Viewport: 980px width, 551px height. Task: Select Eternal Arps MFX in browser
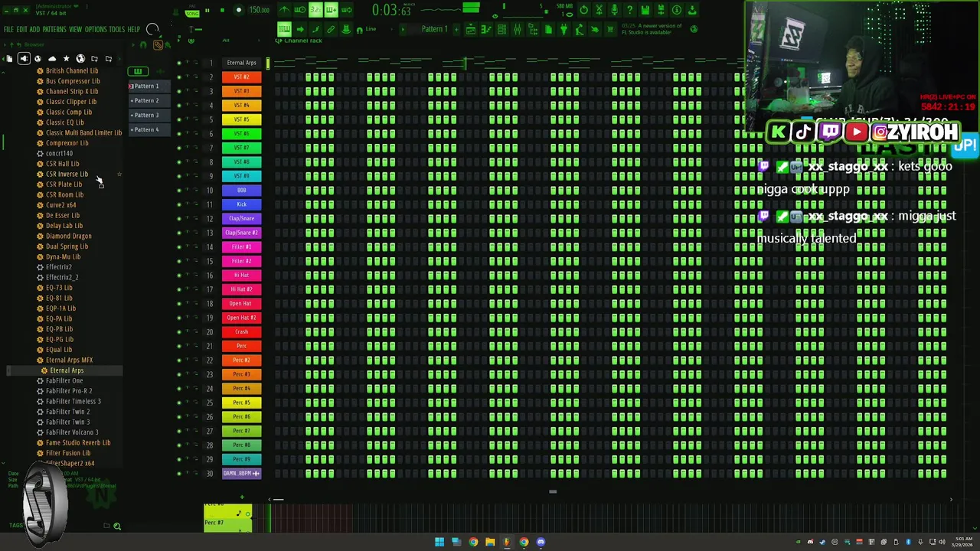(69, 360)
